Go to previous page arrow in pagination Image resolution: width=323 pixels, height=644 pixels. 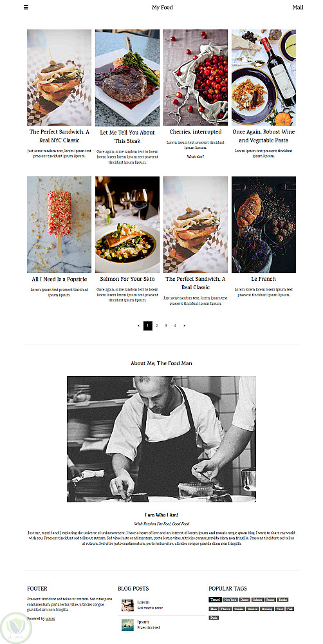coord(139,326)
